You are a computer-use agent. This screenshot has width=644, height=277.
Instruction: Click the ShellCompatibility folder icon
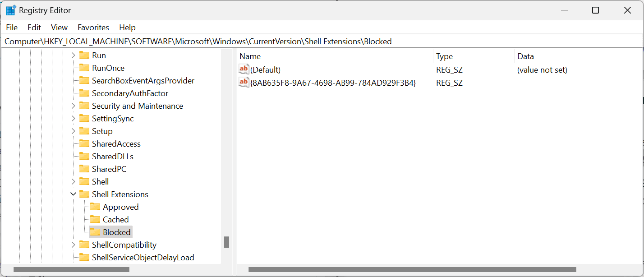pos(84,245)
